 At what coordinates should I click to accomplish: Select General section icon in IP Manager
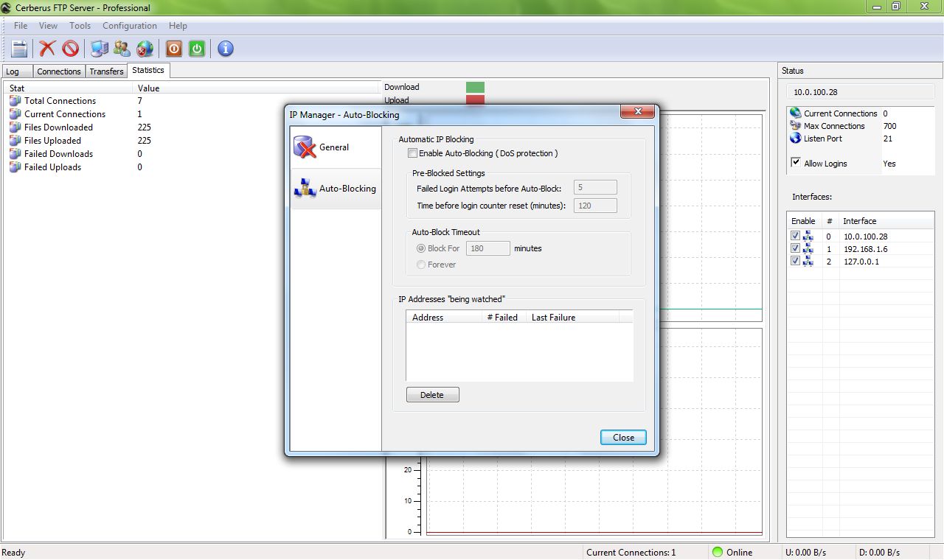[x=305, y=147]
